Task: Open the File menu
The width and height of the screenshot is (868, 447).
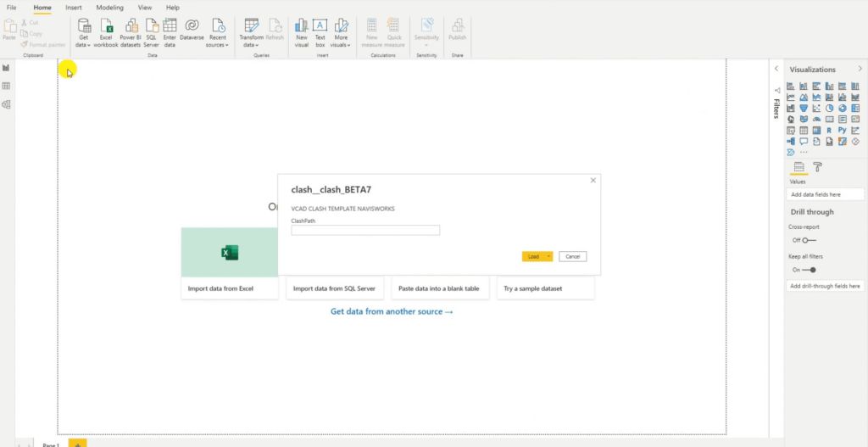Action: tap(11, 8)
